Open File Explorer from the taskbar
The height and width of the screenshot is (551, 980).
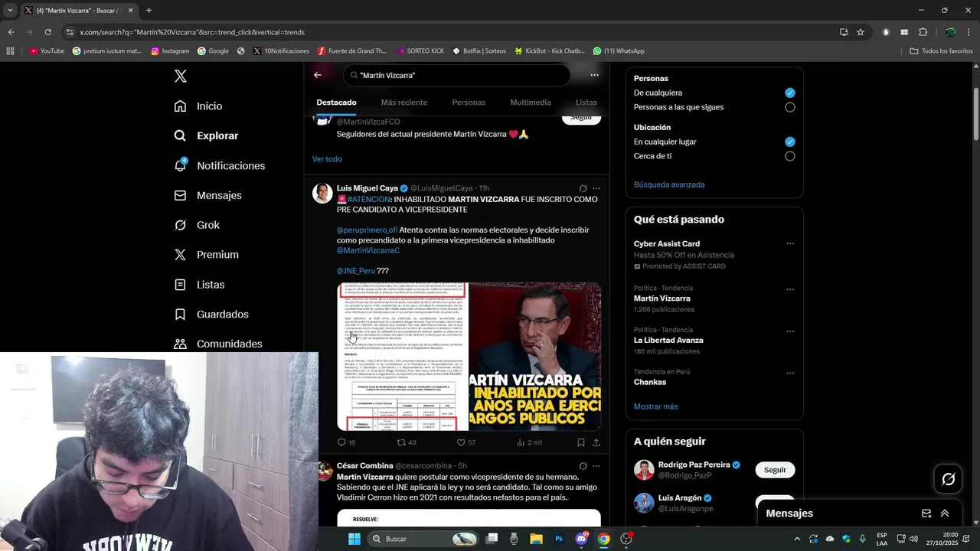click(x=536, y=539)
